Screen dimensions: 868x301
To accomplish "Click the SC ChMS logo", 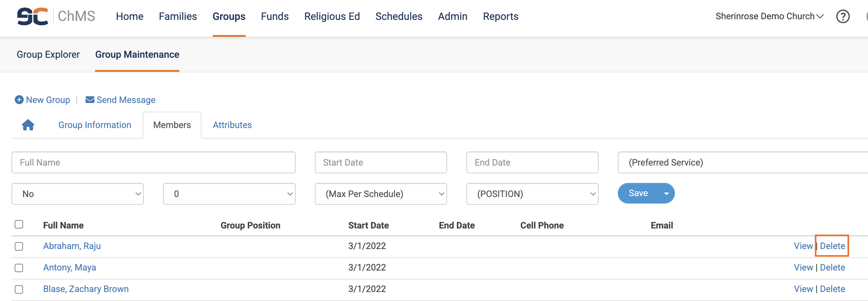I will (x=56, y=16).
